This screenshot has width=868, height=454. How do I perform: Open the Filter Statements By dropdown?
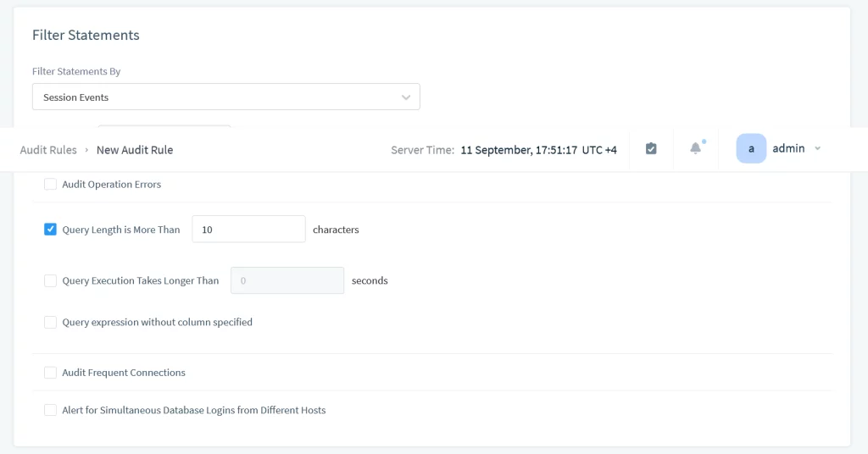click(x=225, y=97)
